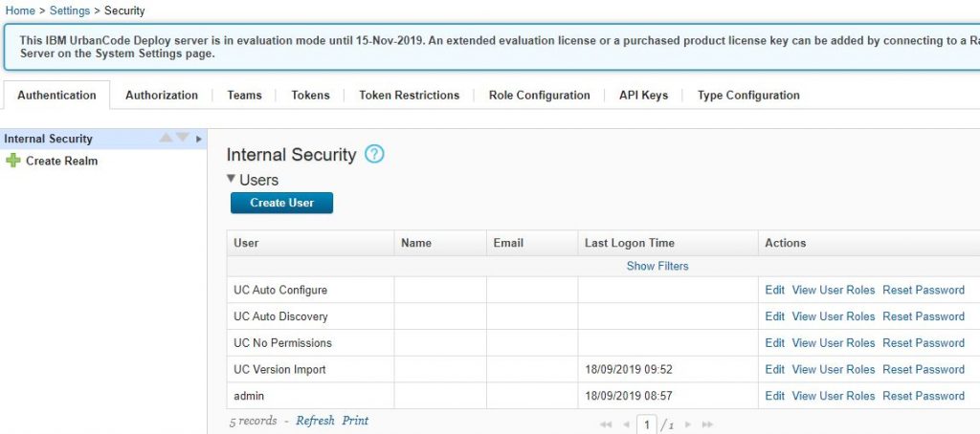Open the API Keys tab
Image resolution: width=980 pixels, height=434 pixels.
643,96
